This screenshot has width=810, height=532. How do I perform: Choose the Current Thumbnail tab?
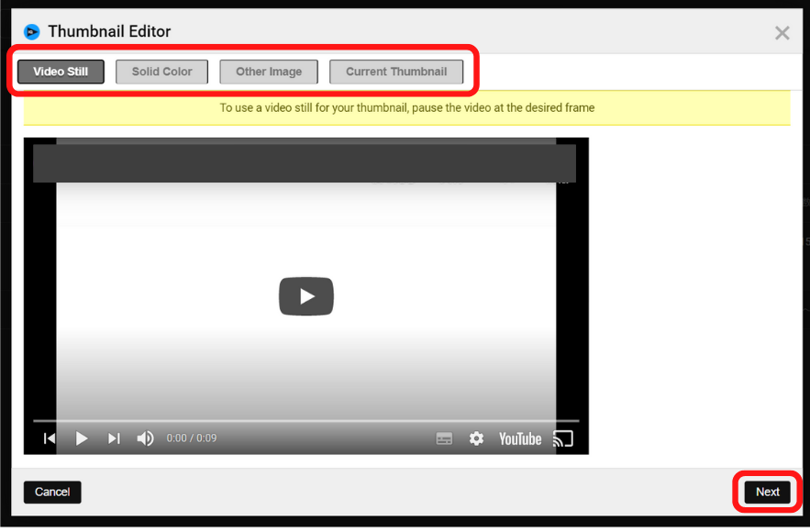pos(396,72)
